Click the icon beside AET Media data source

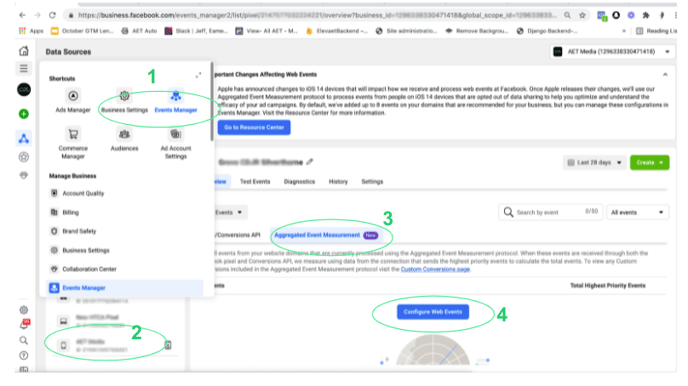[168, 345]
